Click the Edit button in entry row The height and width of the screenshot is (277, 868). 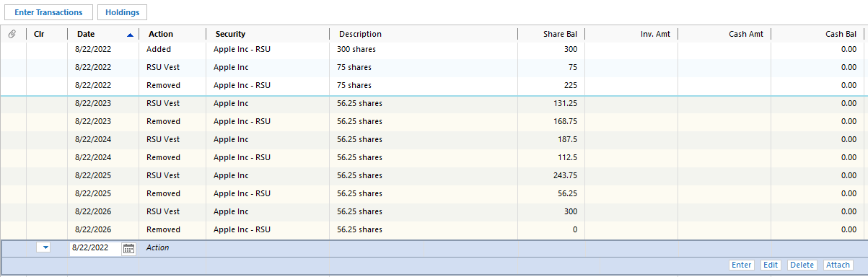tap(771, 265)
